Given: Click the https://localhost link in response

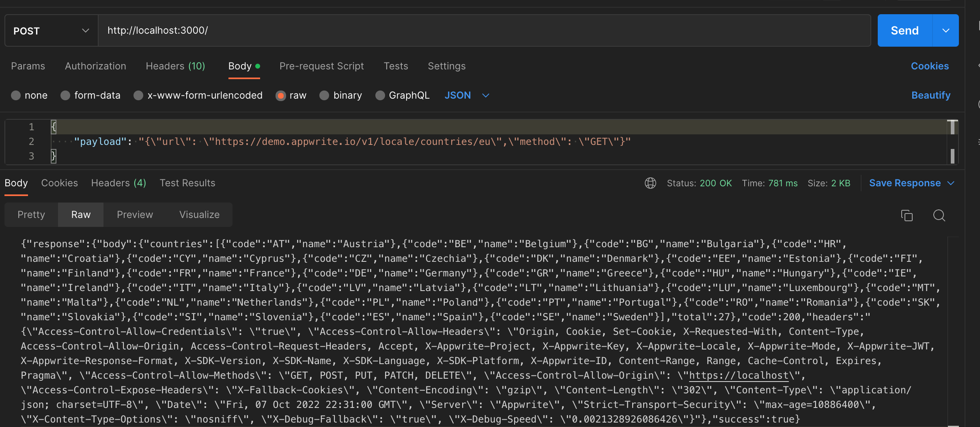Looking at the screenshot, I should [739, 375].
